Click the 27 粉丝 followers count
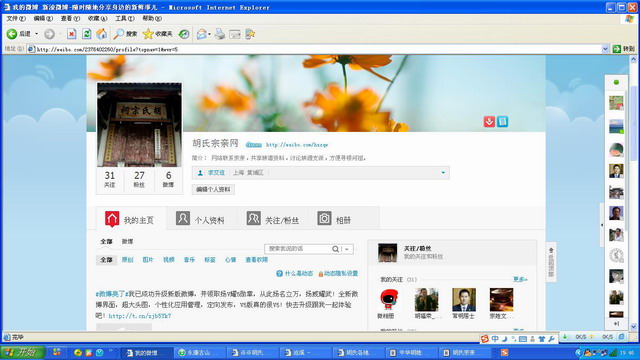Viewport: 640px width, 360px height. coord(139,179)
